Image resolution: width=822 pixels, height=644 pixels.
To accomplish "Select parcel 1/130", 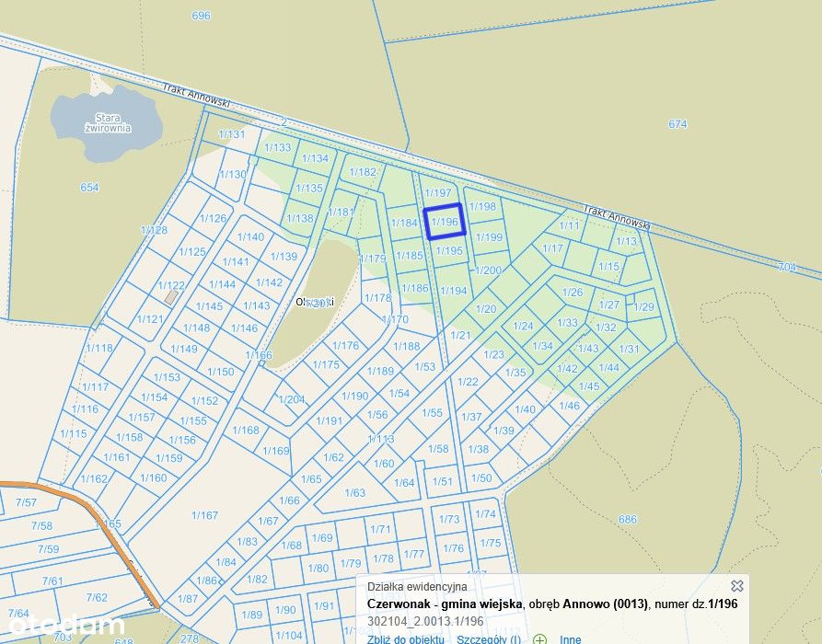I will click(233, 174).
